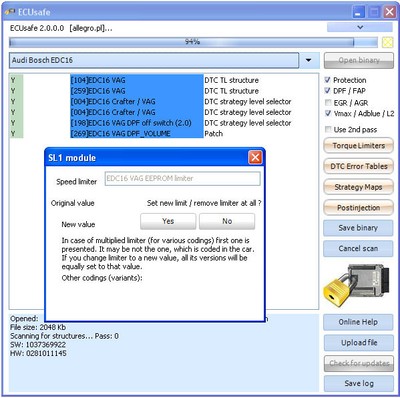The width and height of the screenshot is (400, 398).
Task: Open the Audi Bosch EDC16 dropdown arrow
Action: click(309, 60)
